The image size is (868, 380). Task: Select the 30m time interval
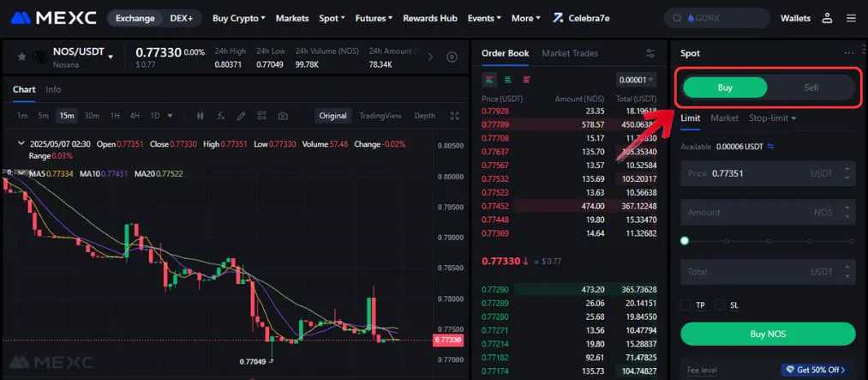(x=92, y=116)
